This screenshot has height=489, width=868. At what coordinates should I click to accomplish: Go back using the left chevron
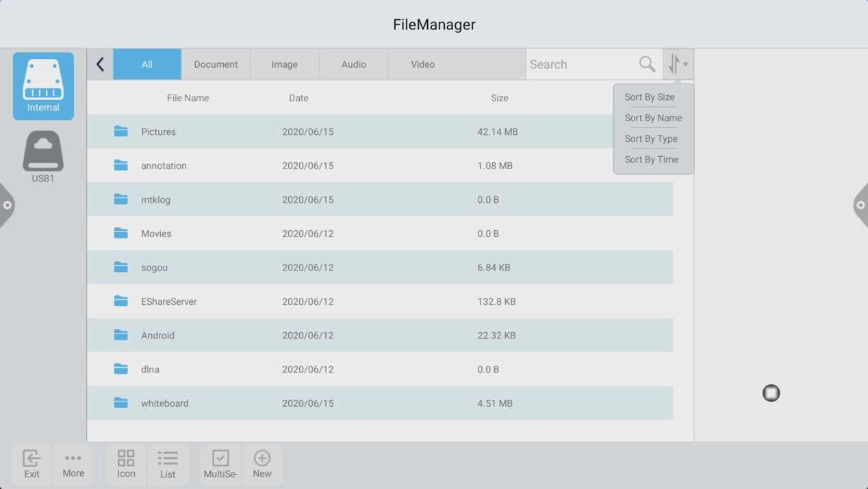coord(100,64)
